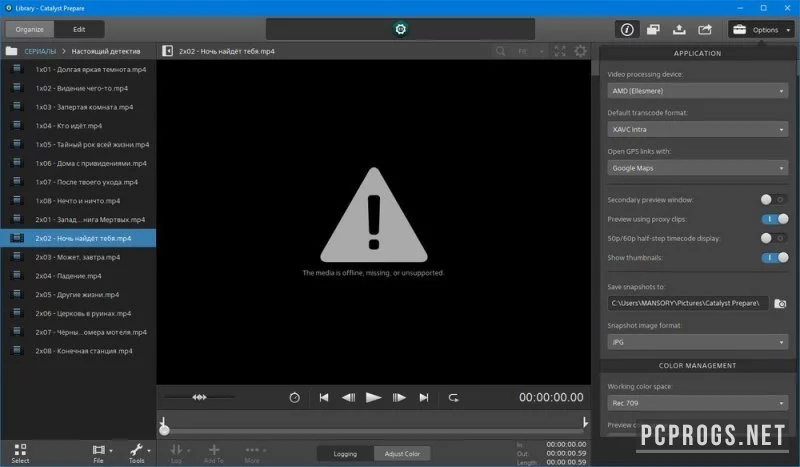Click the More ellipsis button
This screenshot has height=467, width=800.
254,453
